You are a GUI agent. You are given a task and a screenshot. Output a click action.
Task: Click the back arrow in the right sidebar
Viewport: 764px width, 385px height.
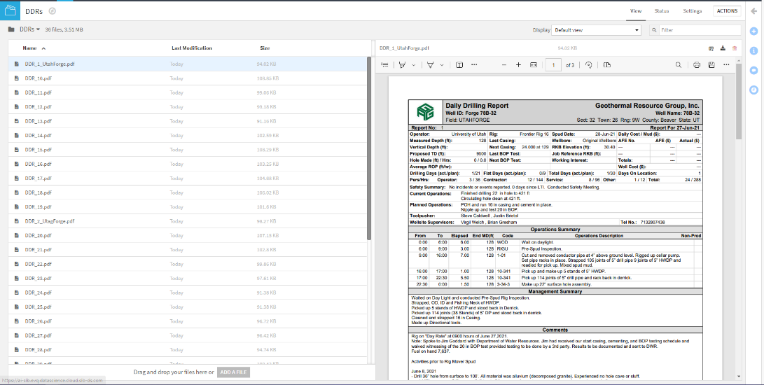(754, 11)
